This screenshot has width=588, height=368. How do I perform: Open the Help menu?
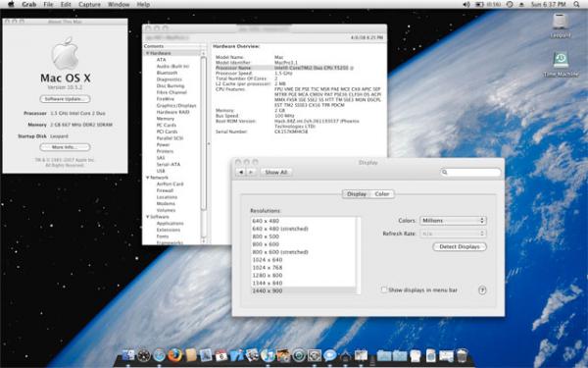click(143, 5)
